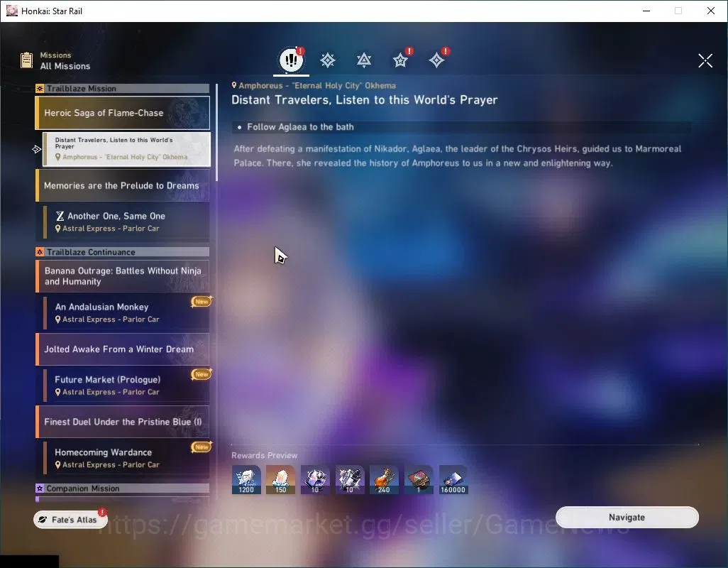This screenshot has height=568, width=728.
Task: Click the Companion Mission section header
Action: [x=123, y=488]
